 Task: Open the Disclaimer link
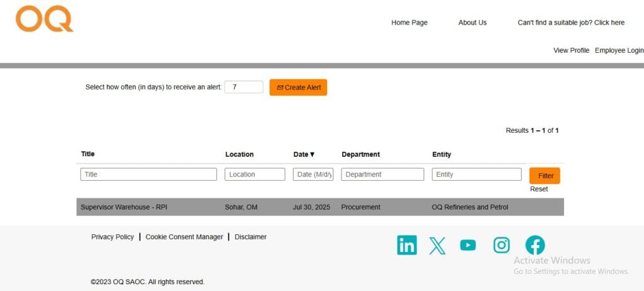[250, 237]
